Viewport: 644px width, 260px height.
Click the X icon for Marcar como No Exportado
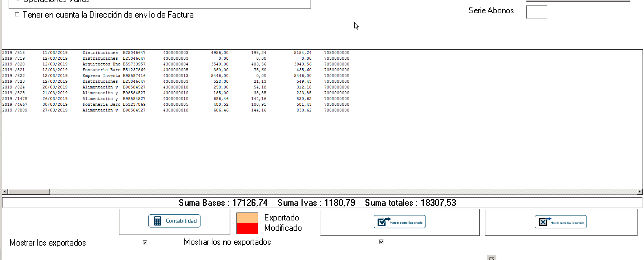(x=544, y=222)
